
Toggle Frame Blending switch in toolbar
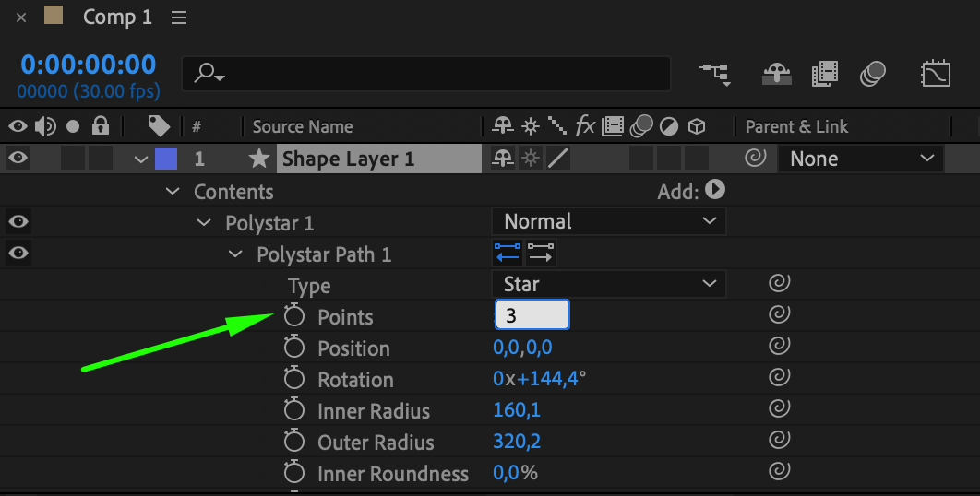[824, 74]
